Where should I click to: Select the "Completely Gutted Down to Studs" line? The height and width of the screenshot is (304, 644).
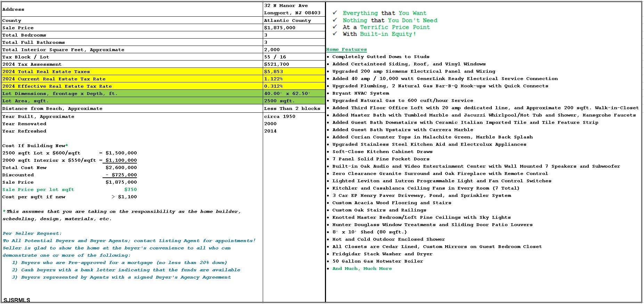[x=381, y=57]
